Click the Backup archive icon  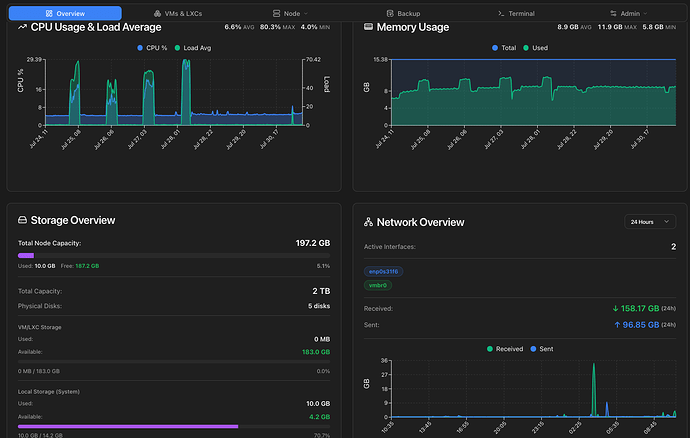(x=390, y=14)
